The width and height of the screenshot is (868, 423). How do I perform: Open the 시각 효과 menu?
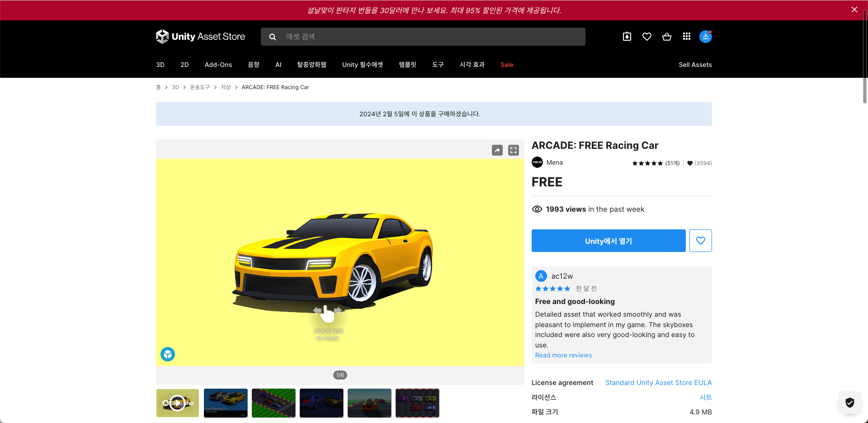click(472, 65)
